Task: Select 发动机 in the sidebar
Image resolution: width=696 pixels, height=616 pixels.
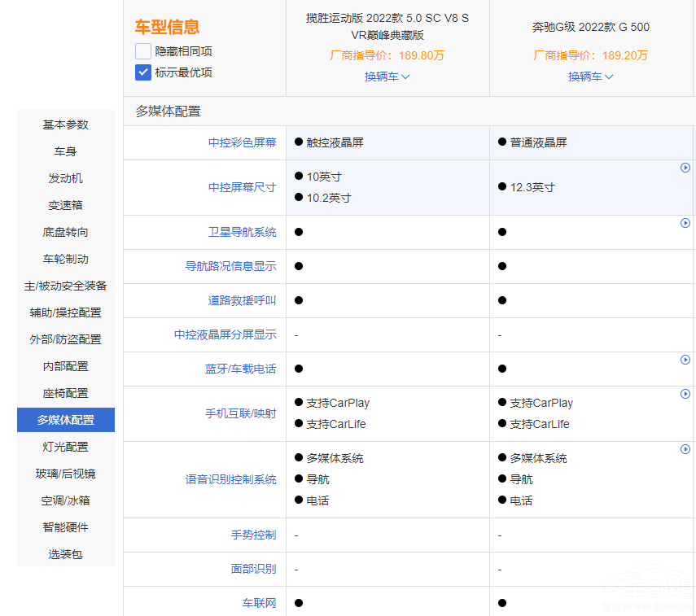Action: [65, 178]
